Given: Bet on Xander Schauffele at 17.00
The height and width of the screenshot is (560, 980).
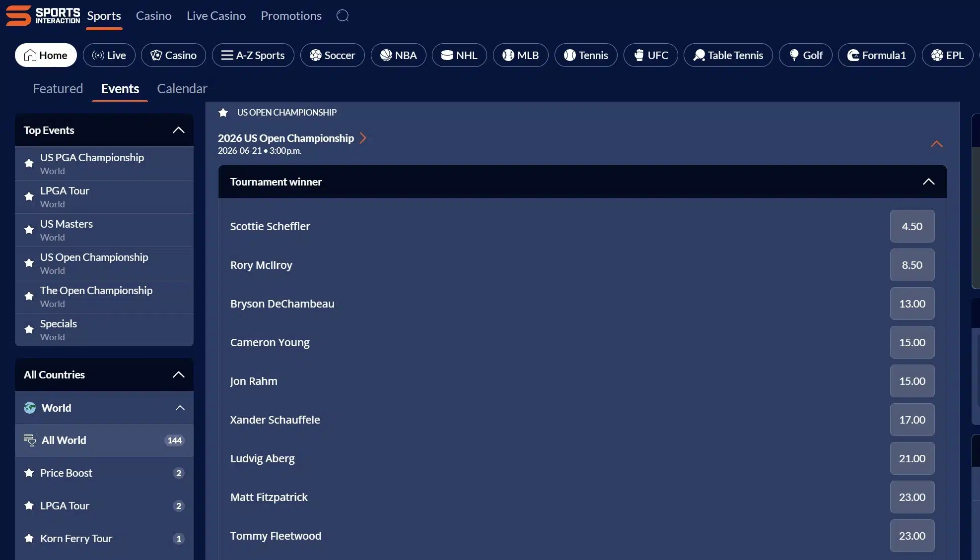Looking at the screenshot, I should point(912,420).
